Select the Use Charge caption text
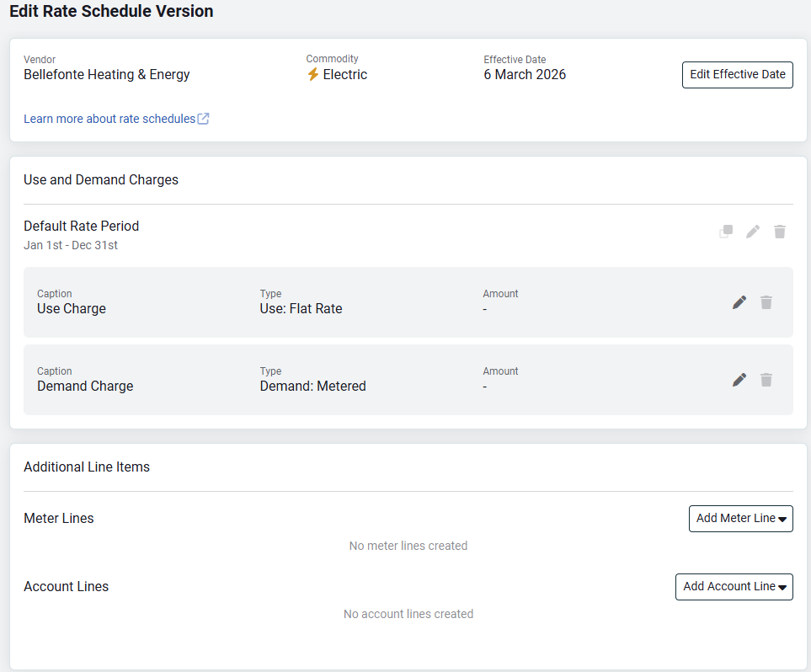Viewport: 811px width, 672px height. (72, 309)
